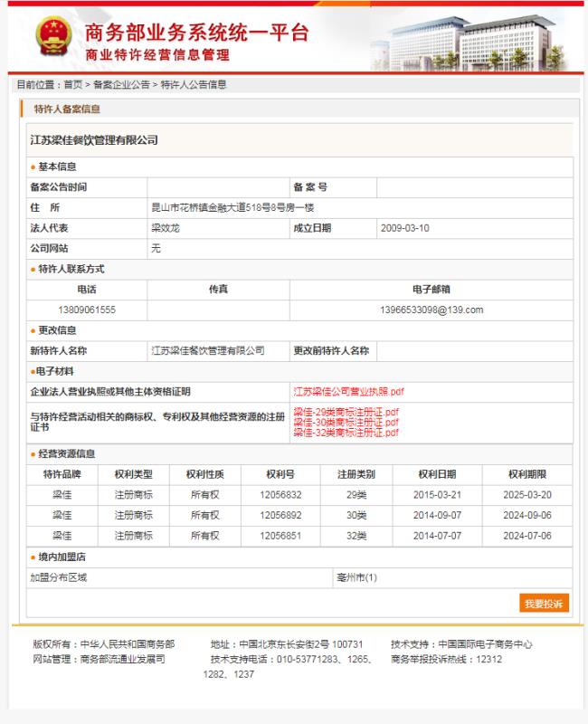Click the 29类 registration class cell
Image resolution: width=588 pixels, height=724 pixels.
[356, 495]
